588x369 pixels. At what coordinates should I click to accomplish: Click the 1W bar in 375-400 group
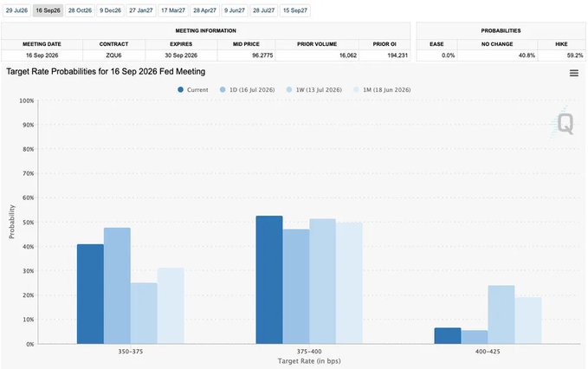click(x=322, y=282)
